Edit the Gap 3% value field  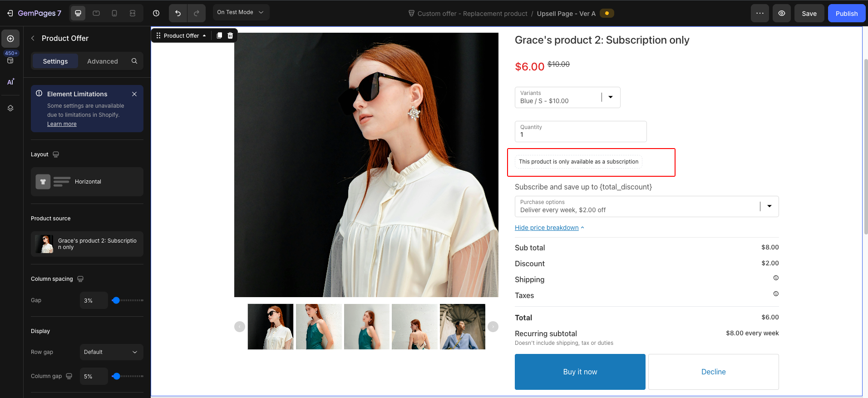click(x=94, y=300)
